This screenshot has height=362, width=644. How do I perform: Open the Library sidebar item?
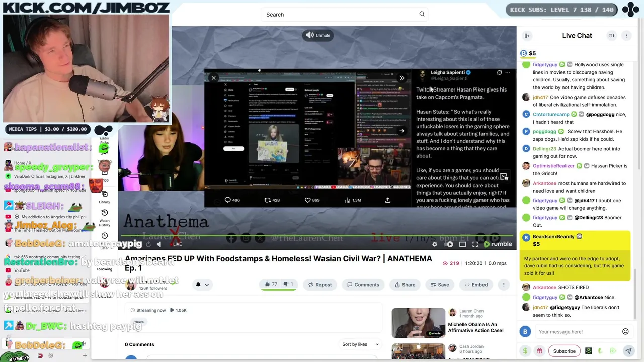click(x=104, y=197)
